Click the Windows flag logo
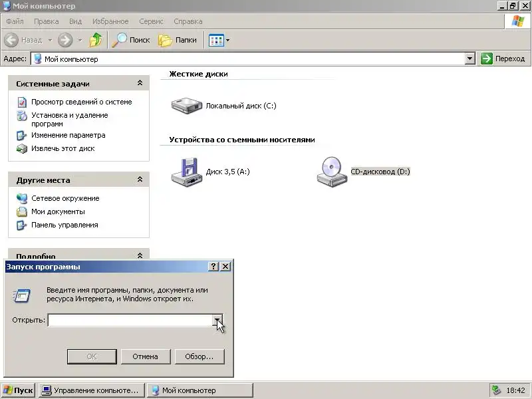Screen dimensions: 532x399 (518, 21)
